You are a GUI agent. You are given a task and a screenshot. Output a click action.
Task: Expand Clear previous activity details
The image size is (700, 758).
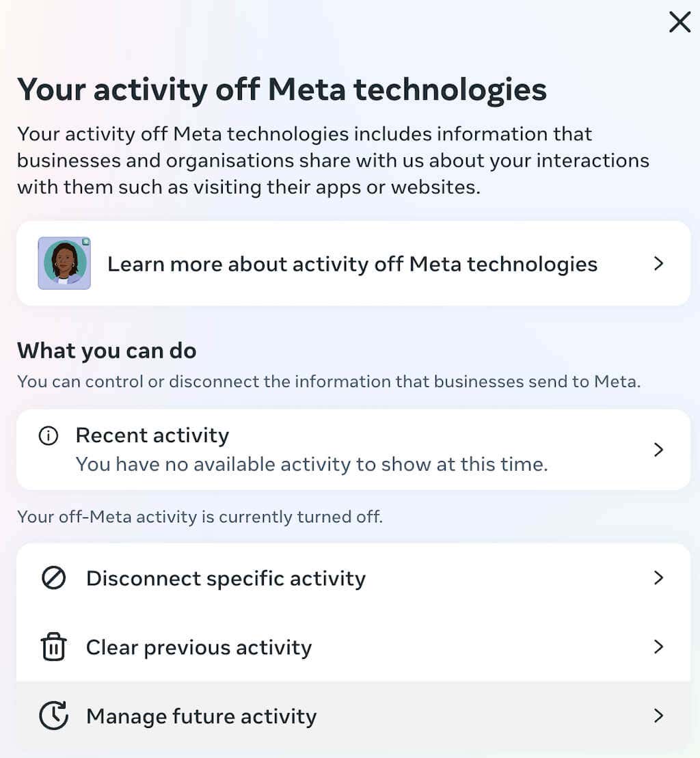[658, 647]
